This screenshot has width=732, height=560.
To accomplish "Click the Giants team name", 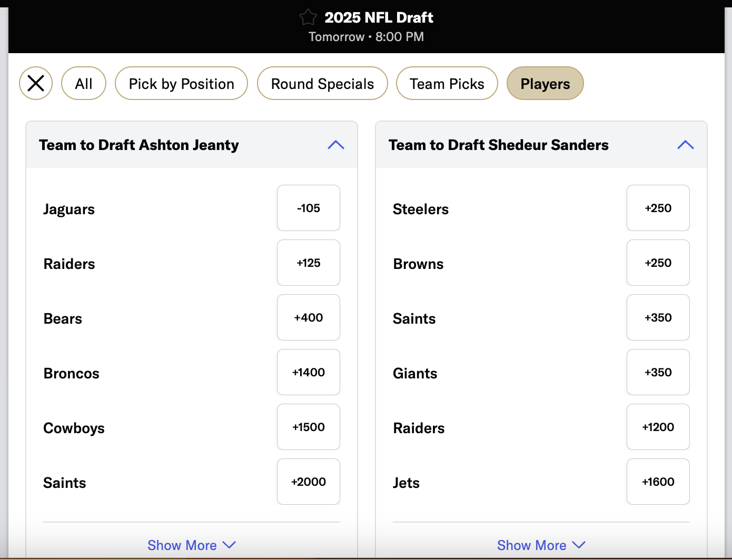I will point(415,373).
